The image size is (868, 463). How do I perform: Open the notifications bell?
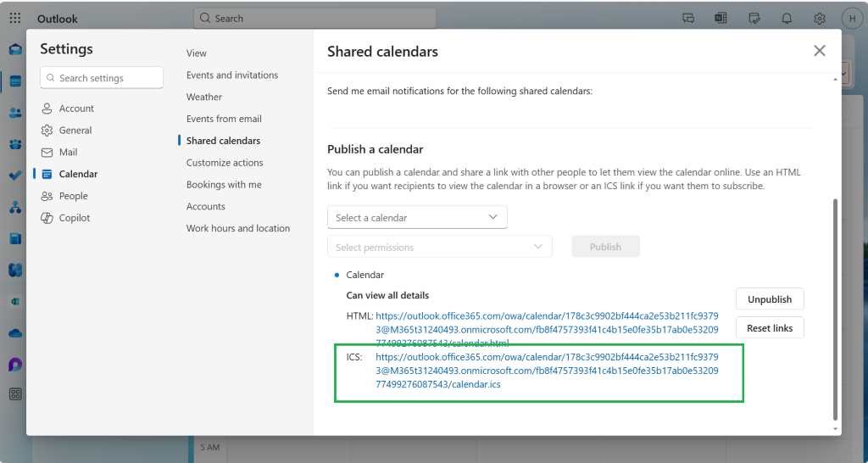pos(787,19)
